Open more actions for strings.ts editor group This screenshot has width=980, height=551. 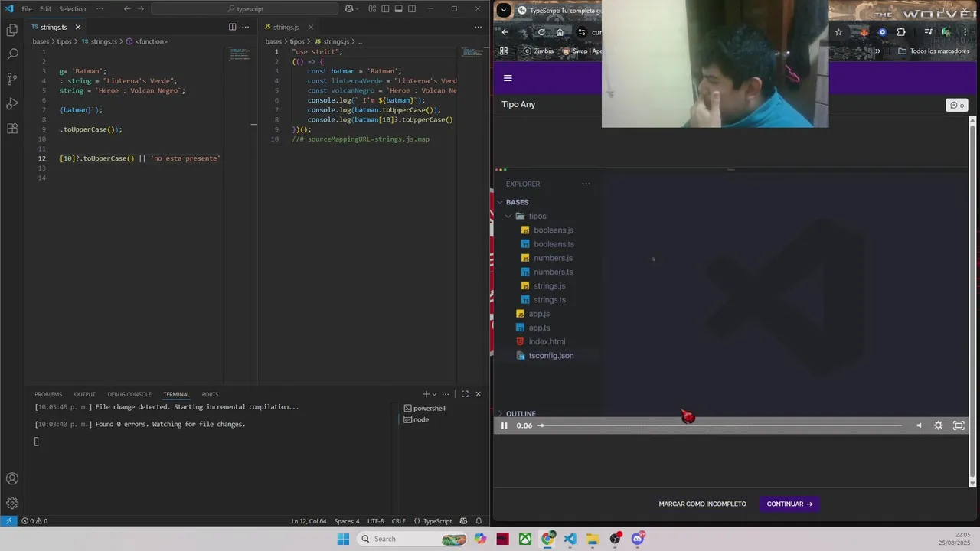(246, 27)
